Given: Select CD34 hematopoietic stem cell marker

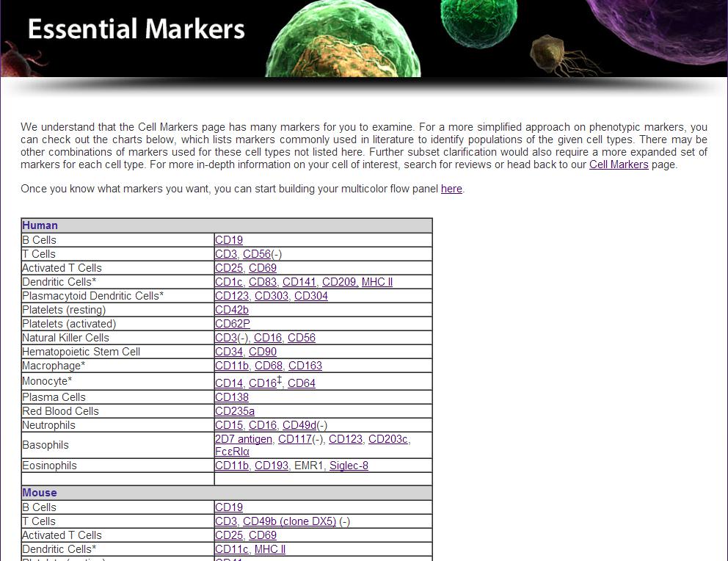Looking at the screenshot, I should 228,352.
